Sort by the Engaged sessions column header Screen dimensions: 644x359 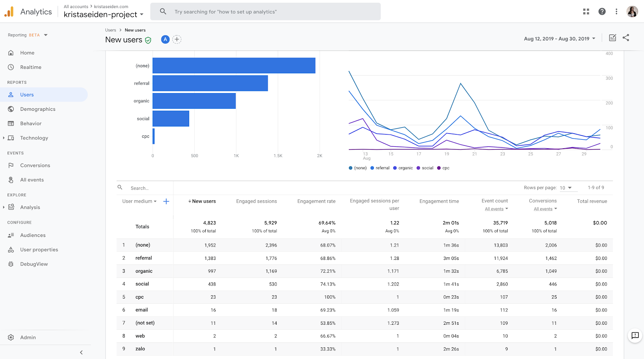[256, 201]
